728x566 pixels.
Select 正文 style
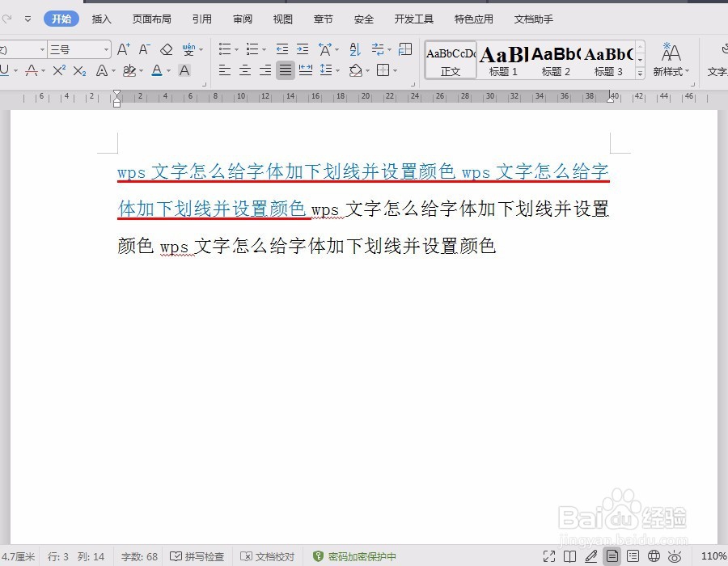tap(451, 61)
